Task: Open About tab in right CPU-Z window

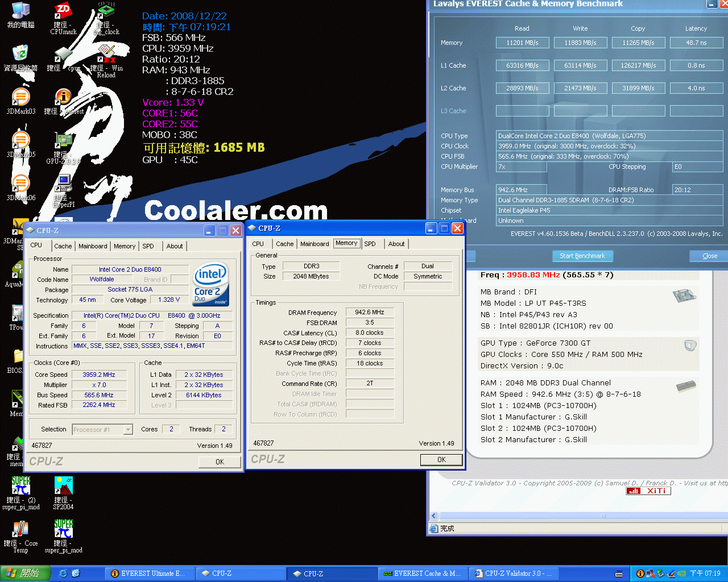Action: click(396, 244)
